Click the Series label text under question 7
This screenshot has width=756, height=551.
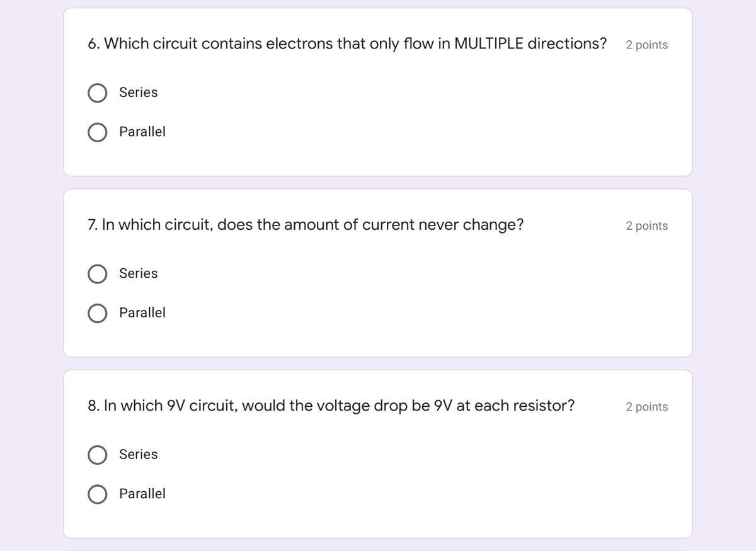point(138,273)
